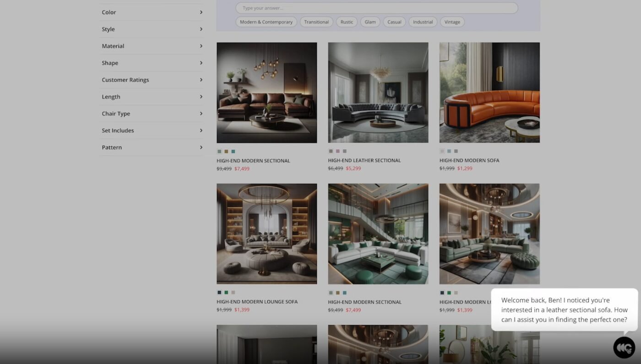
Task: Click the Type your answer field
Action: click(x=376, y=8)
